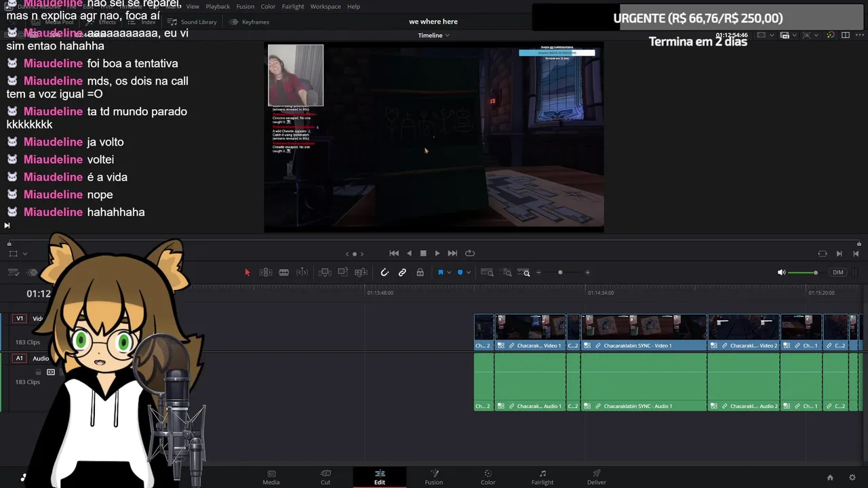
Task: Switch to the Cut page
Action: point(325,477)
